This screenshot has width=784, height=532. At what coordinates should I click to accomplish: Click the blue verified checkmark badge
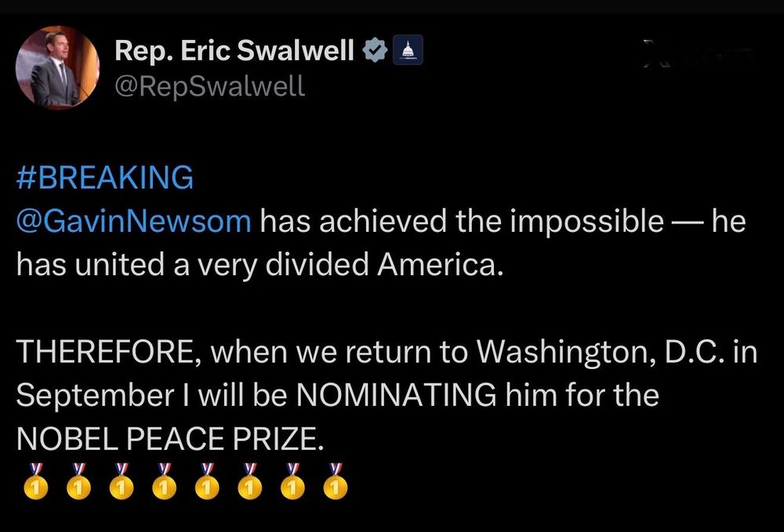point(375,50)
